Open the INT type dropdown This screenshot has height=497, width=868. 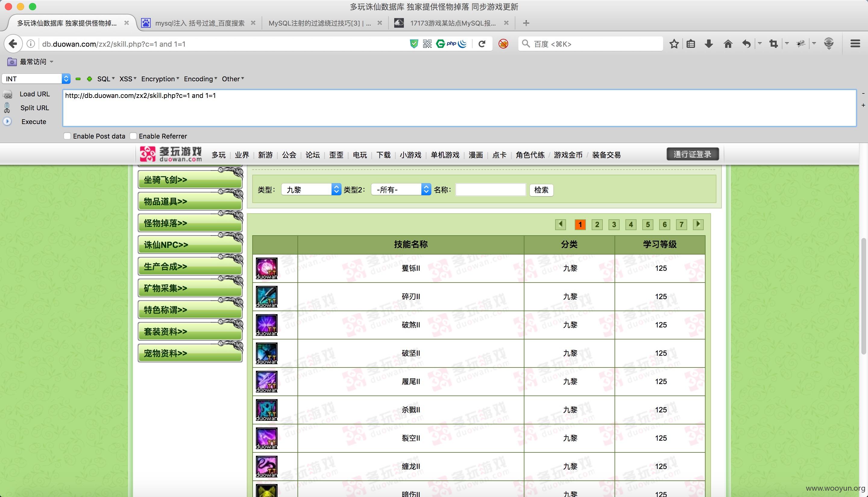coord(36,79)
